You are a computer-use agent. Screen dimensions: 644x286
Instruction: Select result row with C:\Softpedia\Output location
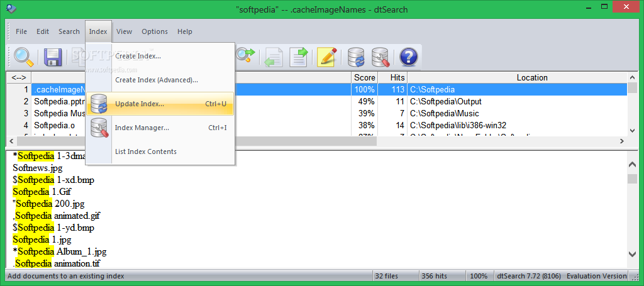click(x=317, y=101)
